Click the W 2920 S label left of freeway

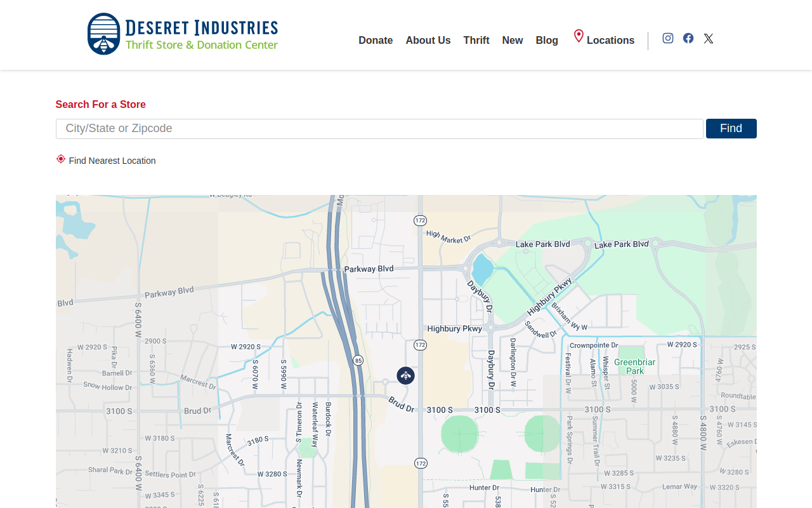246,347
